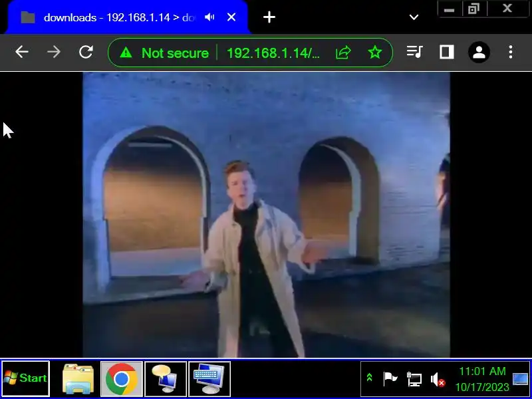The image size is (532, 399).
Task: Restore down the Chrome window
Action: tap(473, 9)
